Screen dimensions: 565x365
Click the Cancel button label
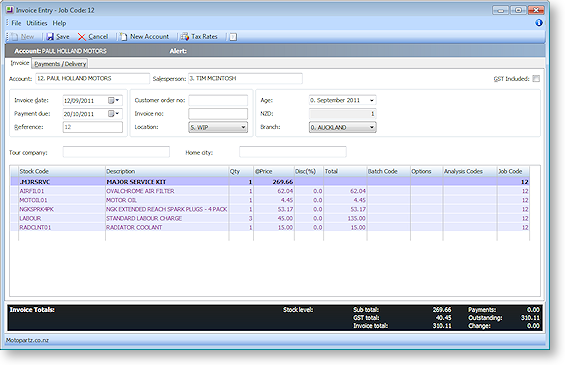pyautogui.click(x=98, y=37)
